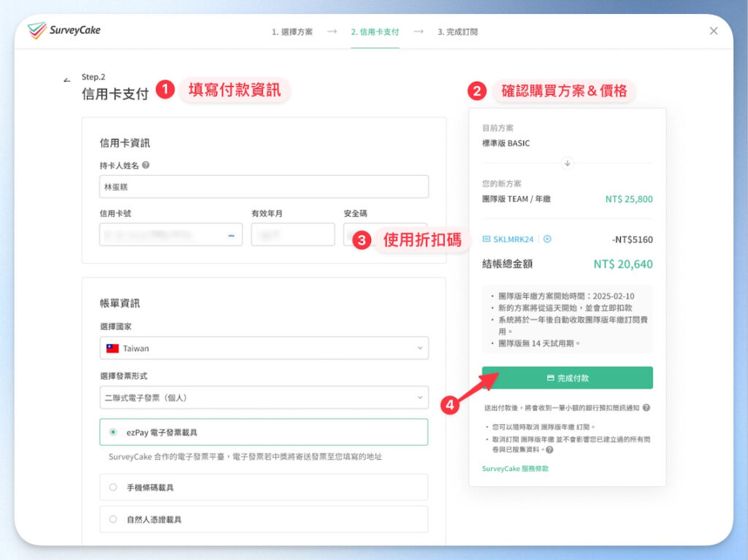This screenshot has width=748, height=560.
Task: Open SurveyCake 服務條款 link
Action: coord(515,469)
